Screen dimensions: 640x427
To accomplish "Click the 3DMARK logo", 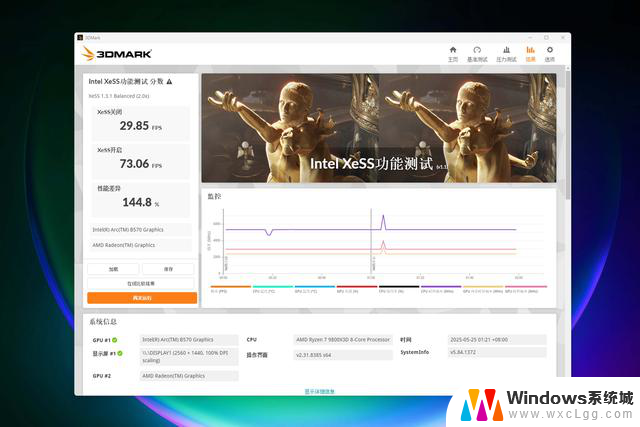I will point(116,53).
